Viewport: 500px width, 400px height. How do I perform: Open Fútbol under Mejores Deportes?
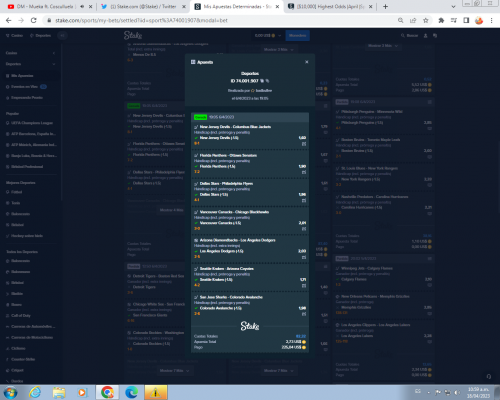pos(14,192)
